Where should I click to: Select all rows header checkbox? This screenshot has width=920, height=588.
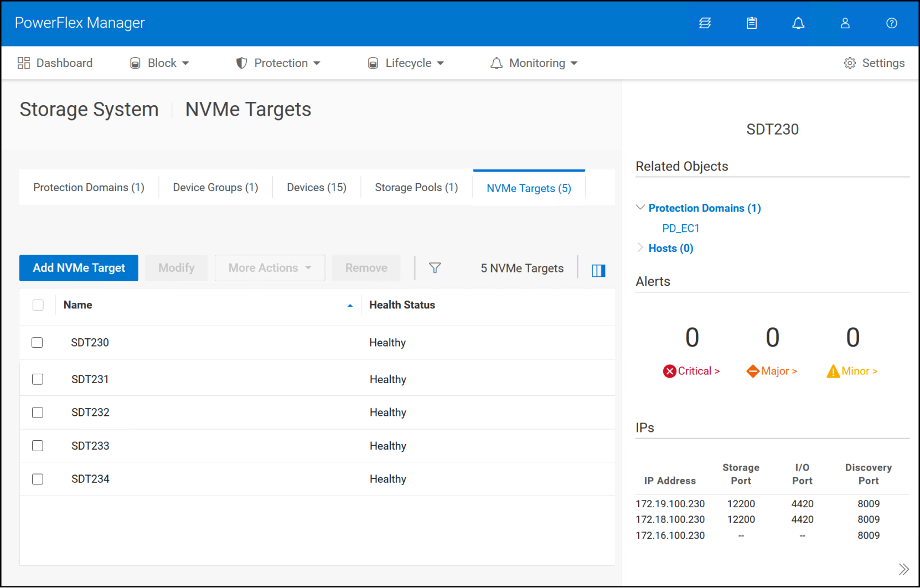coord(38,305)
